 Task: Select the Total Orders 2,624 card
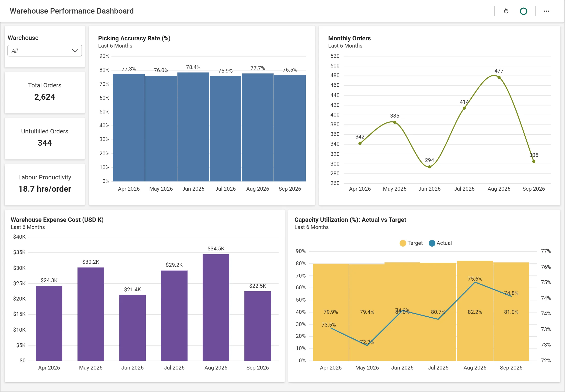[x=45, y=93]
